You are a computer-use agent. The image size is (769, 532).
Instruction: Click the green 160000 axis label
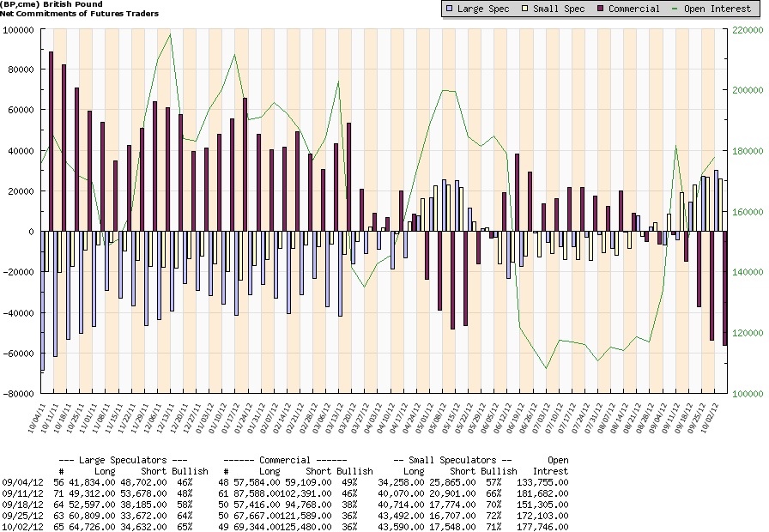pos(748,212)
